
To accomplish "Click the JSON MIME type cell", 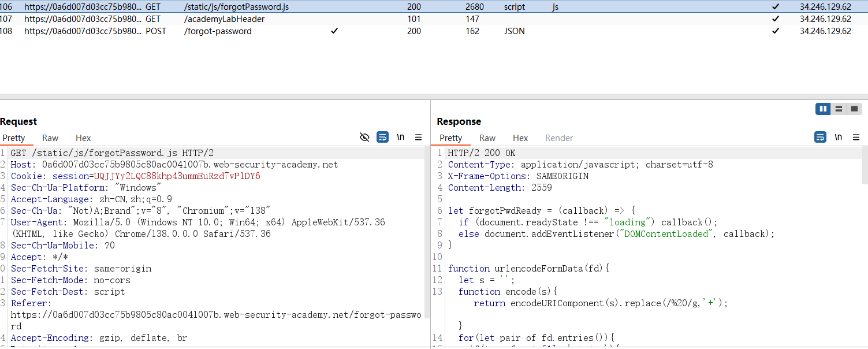I will point(514,31).
